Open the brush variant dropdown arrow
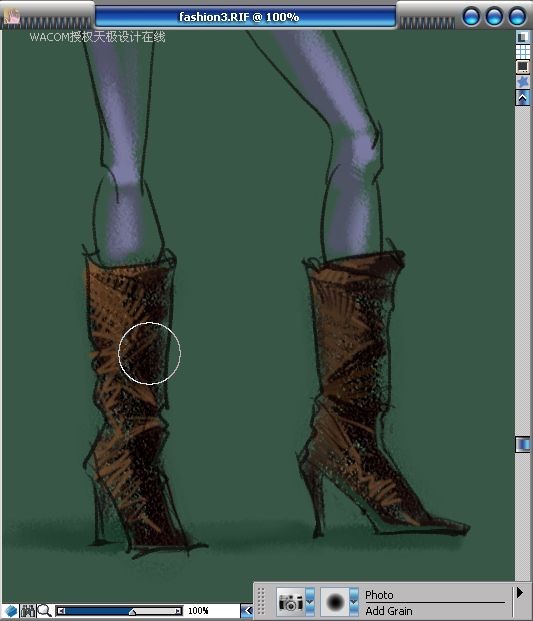Image resolution: width=533 pixels, height=621 pixels. click(354, 602)
